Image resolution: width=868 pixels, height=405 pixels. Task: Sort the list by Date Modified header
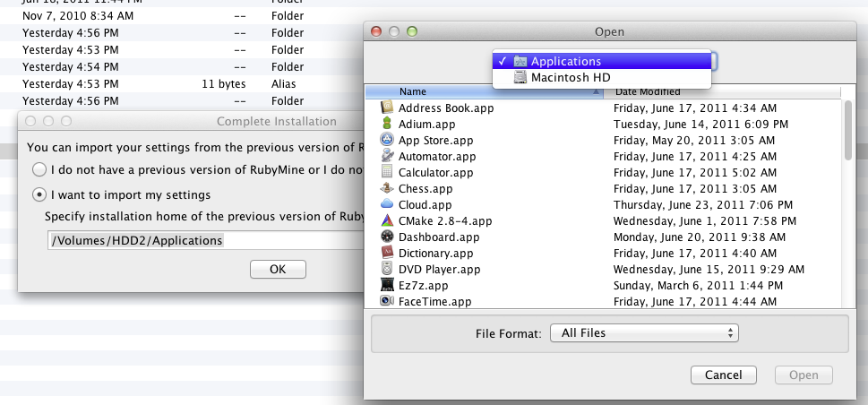[x=722, y=92]
